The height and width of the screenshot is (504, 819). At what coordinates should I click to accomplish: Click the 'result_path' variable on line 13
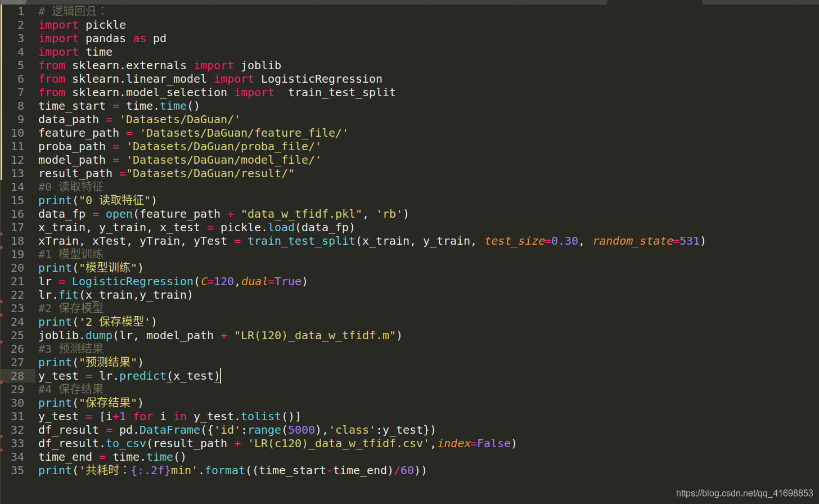[x=75, y=173]
